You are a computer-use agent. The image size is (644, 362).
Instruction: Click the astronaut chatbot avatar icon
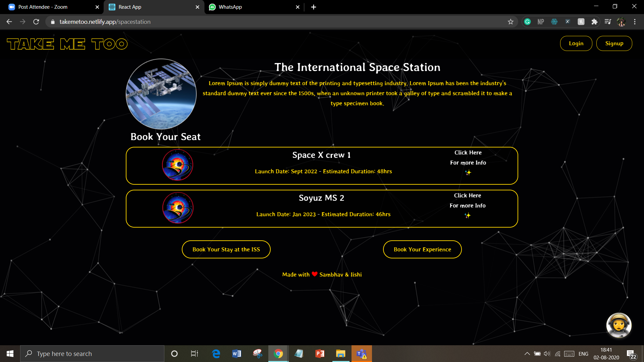pos(619,325)
